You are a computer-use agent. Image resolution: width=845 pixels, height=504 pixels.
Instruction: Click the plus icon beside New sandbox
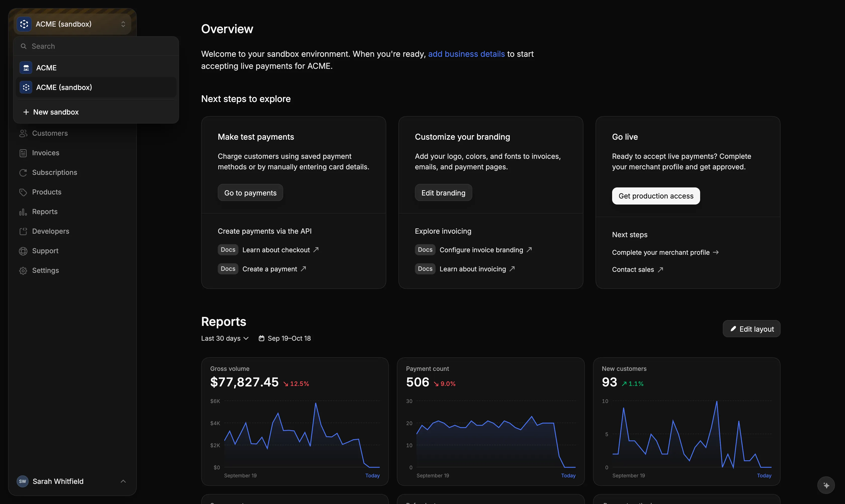coord(26,112)
